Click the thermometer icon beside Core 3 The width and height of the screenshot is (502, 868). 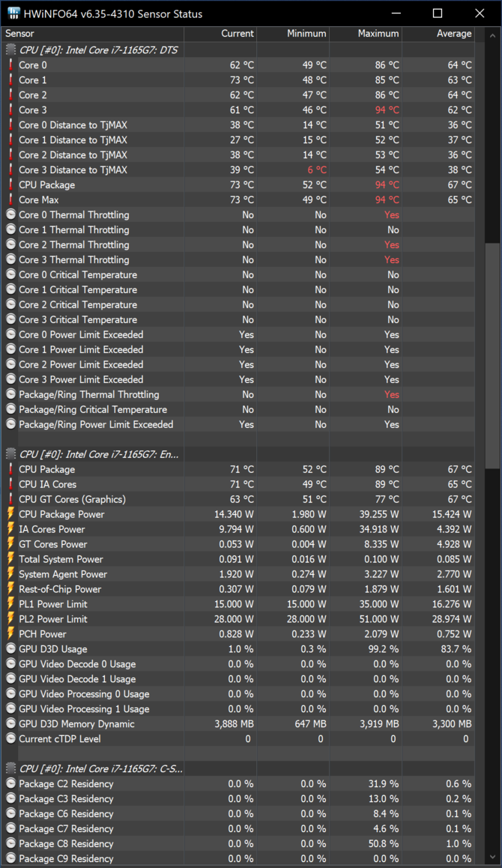(10, 109)
